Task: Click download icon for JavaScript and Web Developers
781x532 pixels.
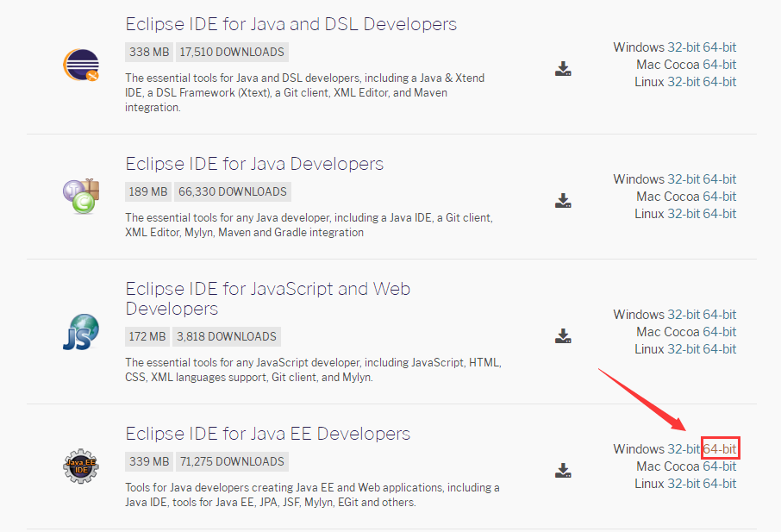Action: (x=563, y=335)
